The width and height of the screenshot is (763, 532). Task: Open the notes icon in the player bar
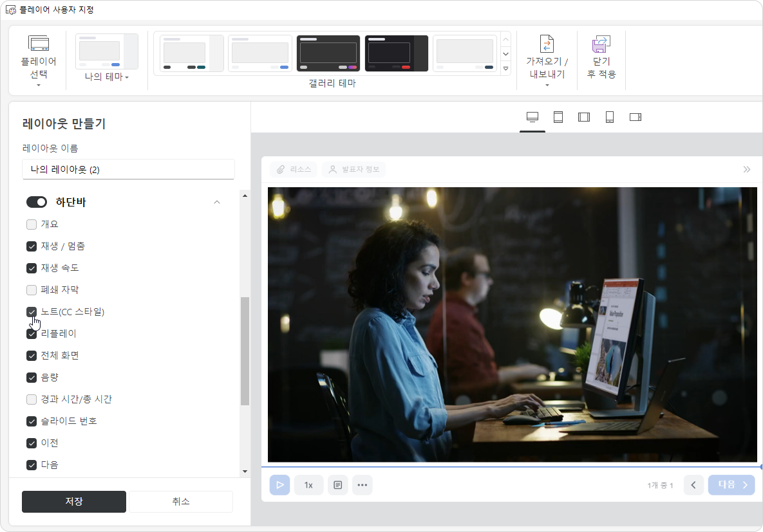pyautogui.click(x=338, y=485)
